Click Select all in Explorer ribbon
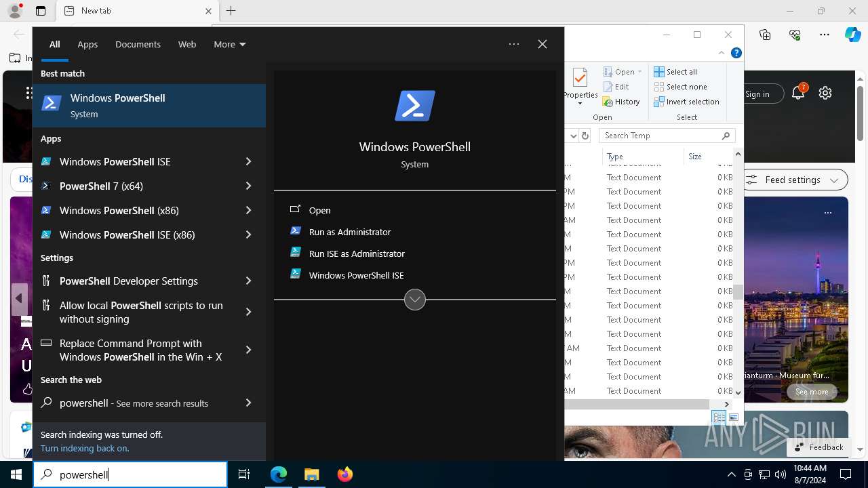The image size is (868, 488). (x=675, y=72)
